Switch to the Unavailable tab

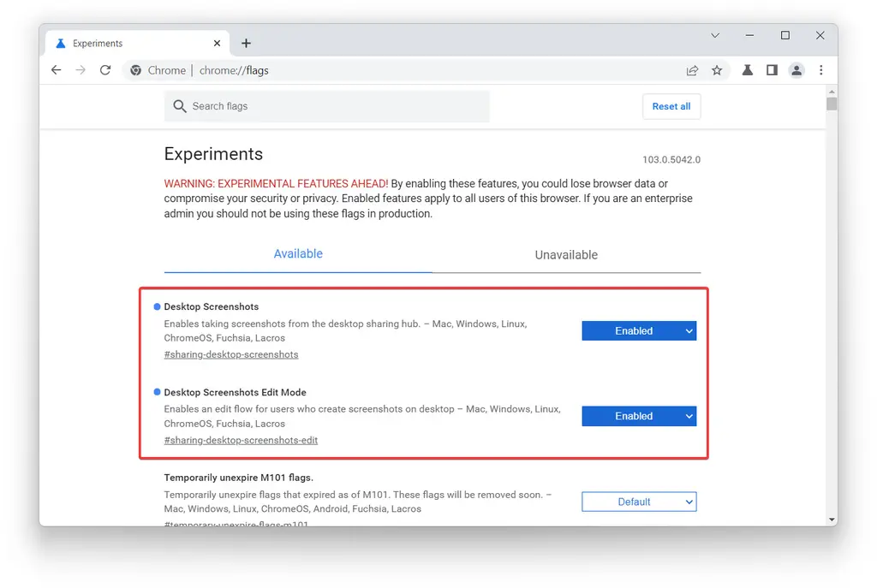[x=566, y=255]
